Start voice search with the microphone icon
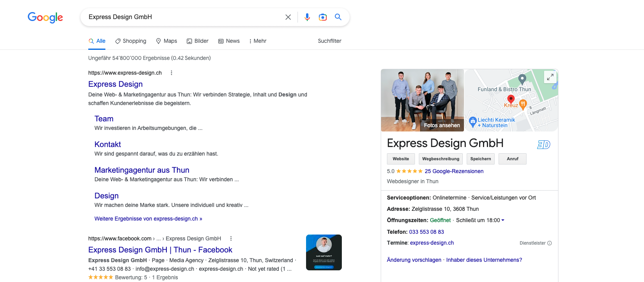 (x=307, y=17)
